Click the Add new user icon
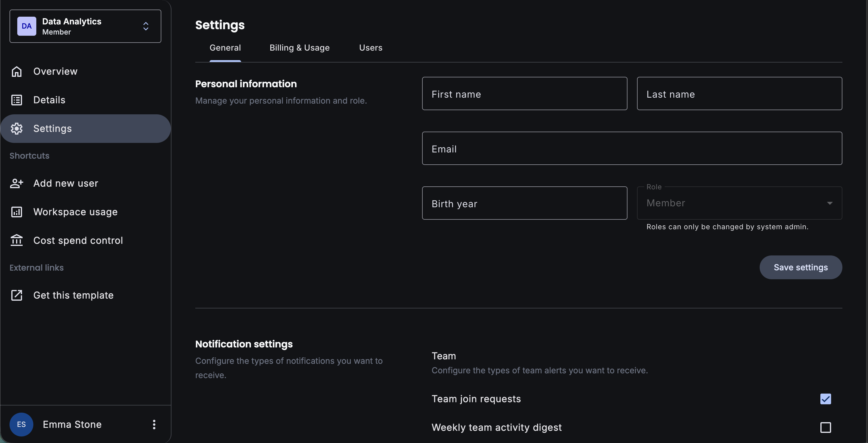 point(16,183)
